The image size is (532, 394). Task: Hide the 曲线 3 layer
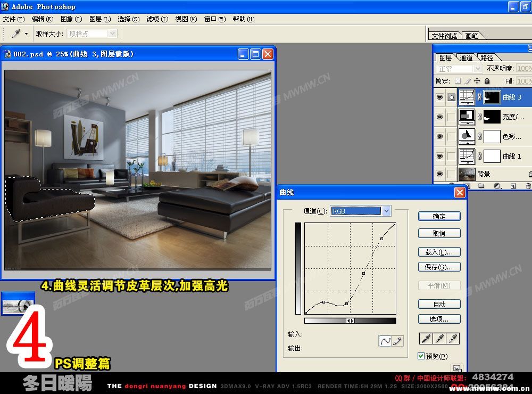coord(440,97)
